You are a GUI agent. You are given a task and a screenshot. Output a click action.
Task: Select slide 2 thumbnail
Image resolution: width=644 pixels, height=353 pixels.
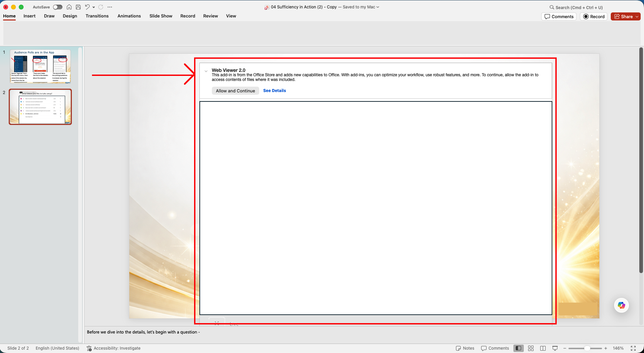pyautogui.click(x=40, y=107)
